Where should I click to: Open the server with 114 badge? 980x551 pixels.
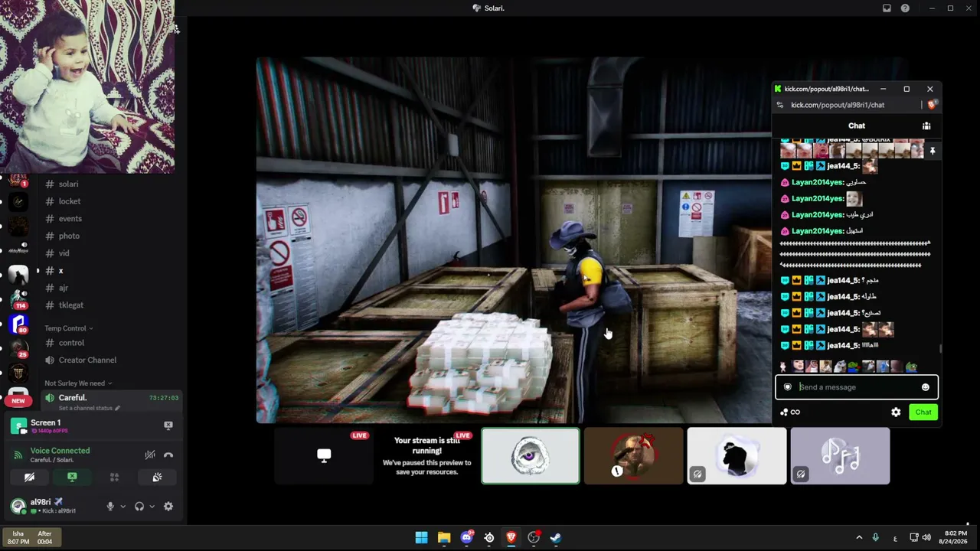point(18,298)
